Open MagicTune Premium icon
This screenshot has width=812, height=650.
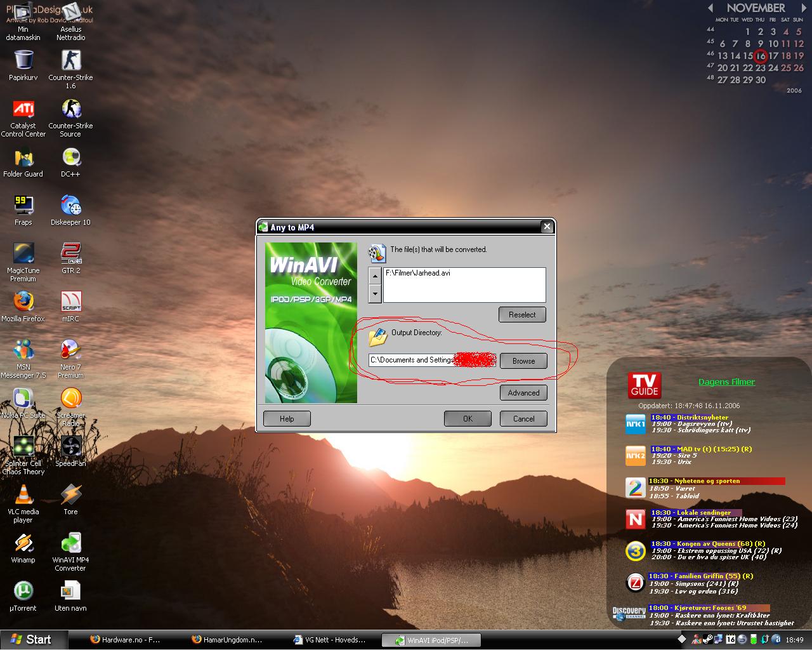click(23, 262)
